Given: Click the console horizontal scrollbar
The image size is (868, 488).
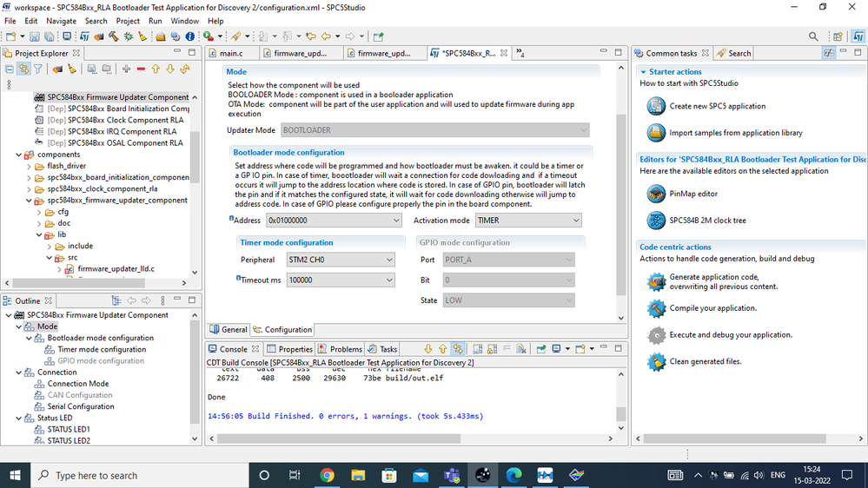Looking at the screenshot, I should (x=339, y=439).
